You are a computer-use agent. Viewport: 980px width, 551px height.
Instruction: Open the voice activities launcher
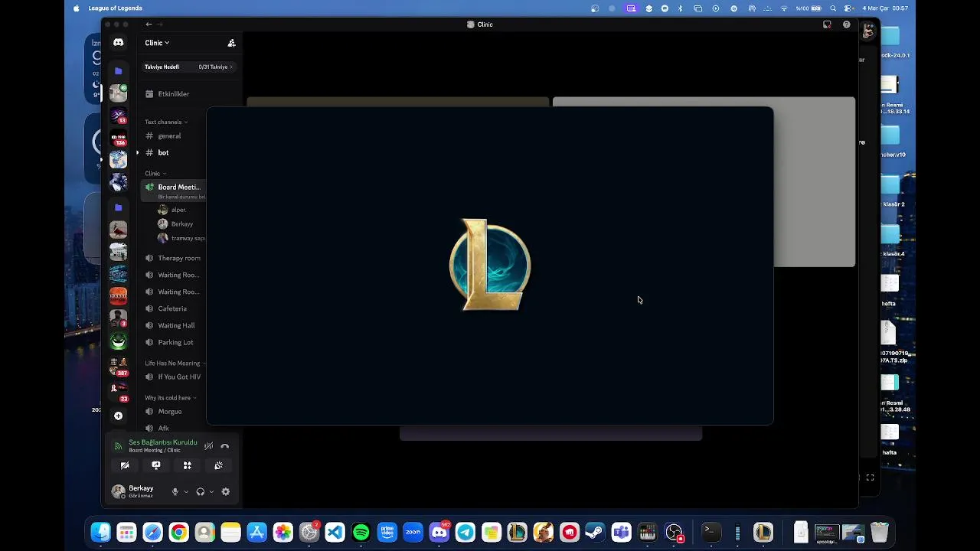(x=188, y=465)
